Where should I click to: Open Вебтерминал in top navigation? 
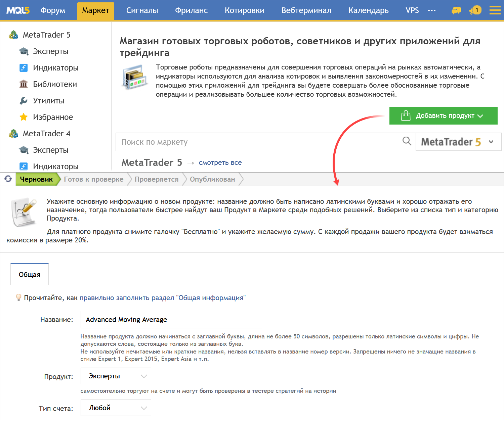306,10
